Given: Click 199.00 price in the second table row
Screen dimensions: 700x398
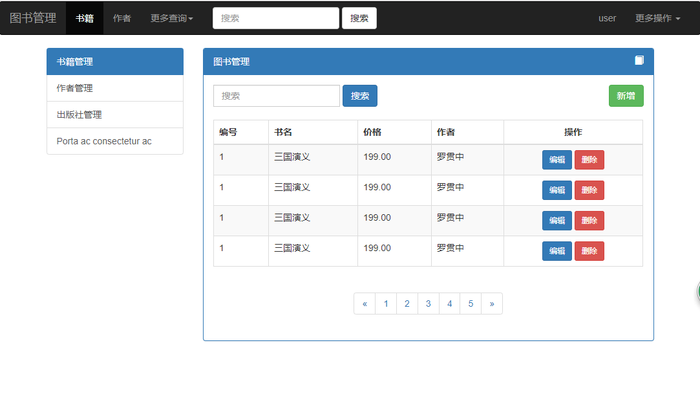Looking at the screenshot, I should 377,187.
